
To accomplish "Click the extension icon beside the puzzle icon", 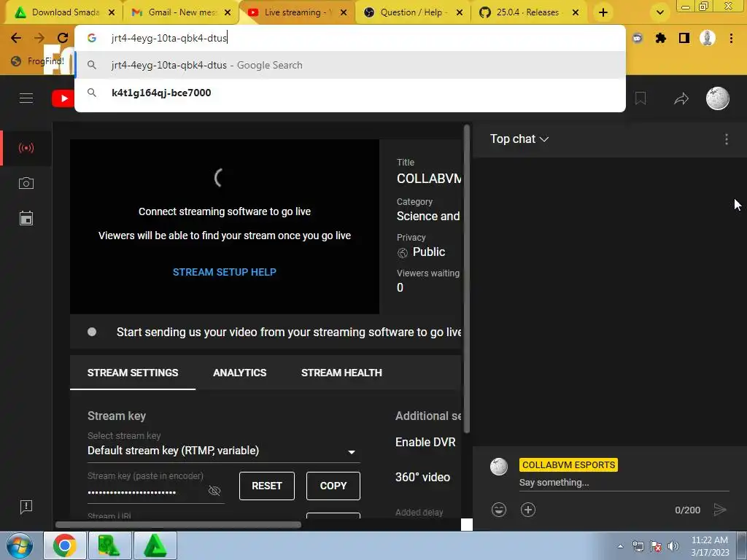I will 638,38.
